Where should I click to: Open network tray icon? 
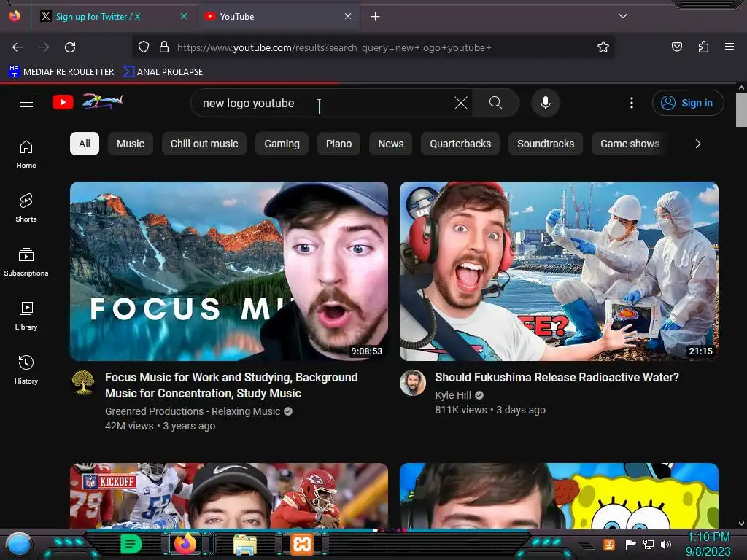tap(649, 544)
